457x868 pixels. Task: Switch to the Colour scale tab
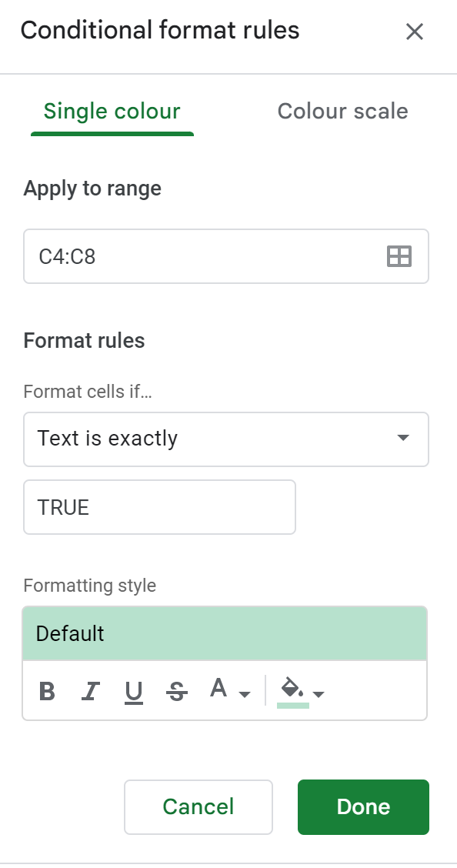(343, 111)
